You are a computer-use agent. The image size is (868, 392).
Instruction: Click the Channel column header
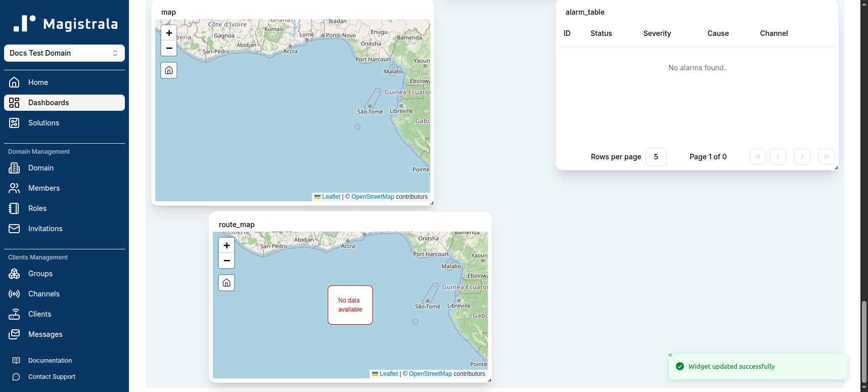[773, 33]
